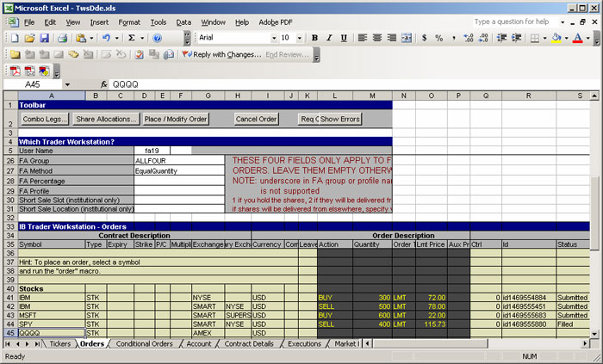The width and height of the screenshot is (603, 364).
Task: Switch to Contract Details sheet tab
Action: coord(249,343)
